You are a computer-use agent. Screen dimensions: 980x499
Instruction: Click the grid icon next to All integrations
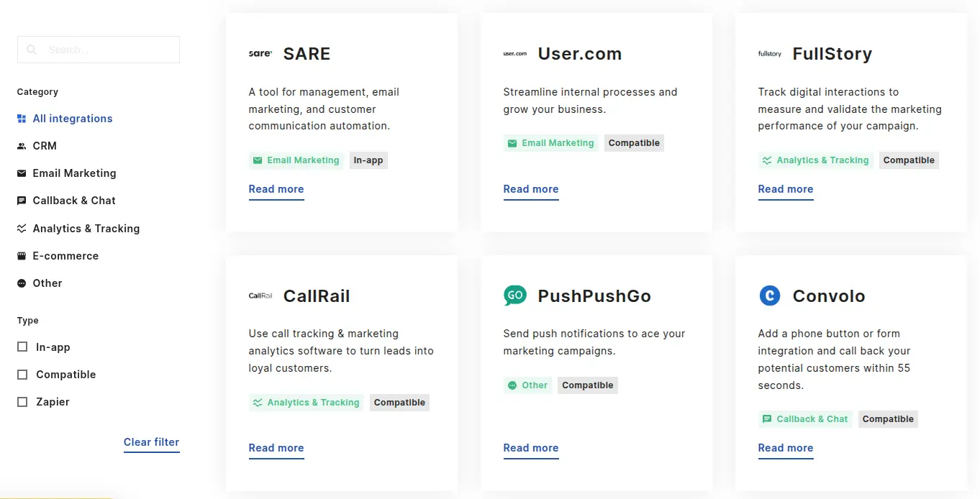click(22, 118)
